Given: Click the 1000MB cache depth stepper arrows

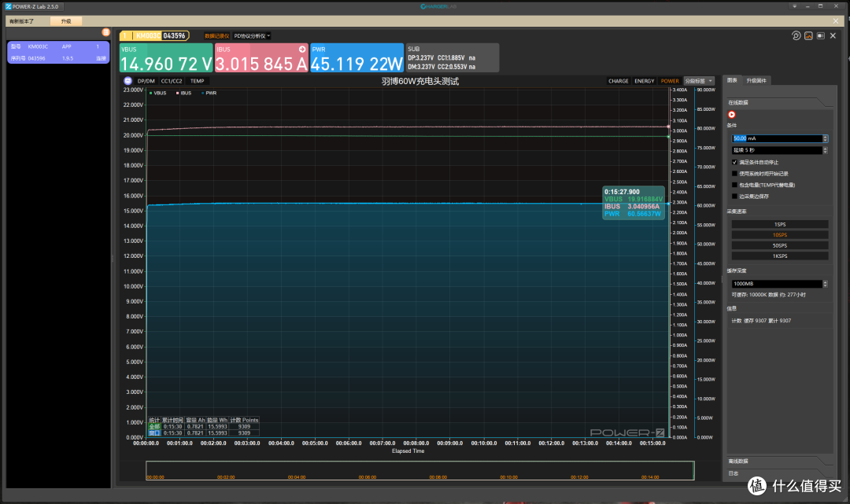Looking at the screenshot, I should [x=825, y=284].
